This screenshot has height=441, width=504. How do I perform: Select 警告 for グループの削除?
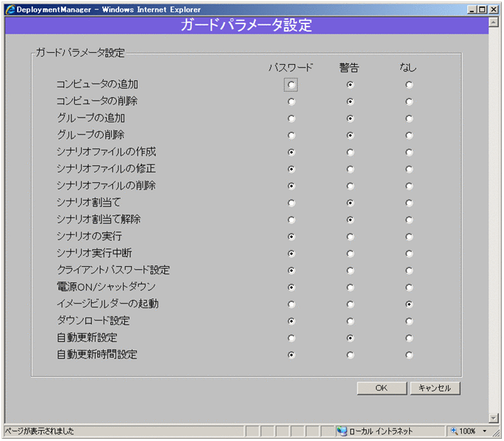pos(350,135)
